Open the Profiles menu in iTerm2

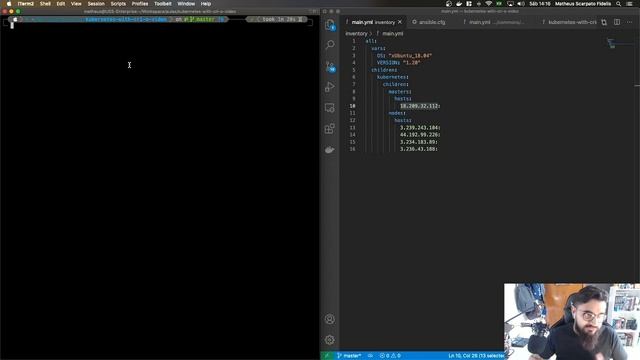coord(140,4)
